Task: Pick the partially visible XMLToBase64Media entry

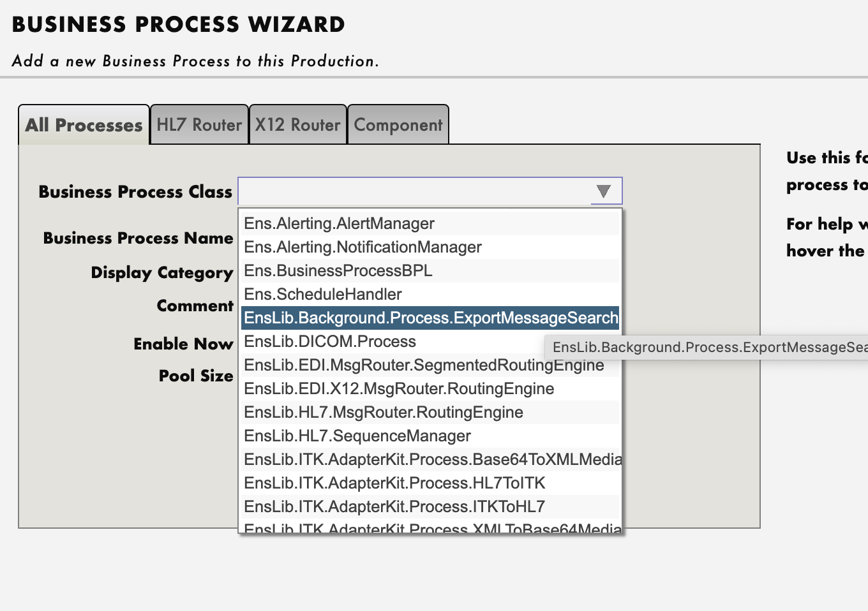Action: 430,527
